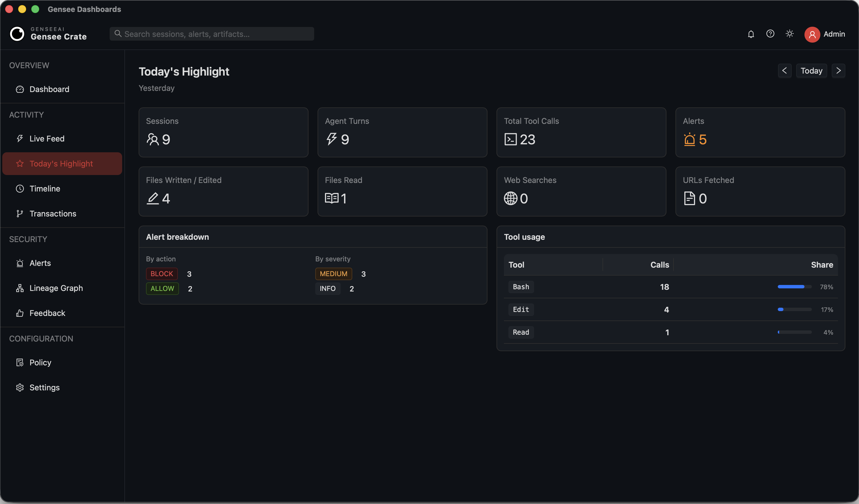Select Timeline in the sidebar
Screen dimensions: 859x504
(x=62, y=189)
